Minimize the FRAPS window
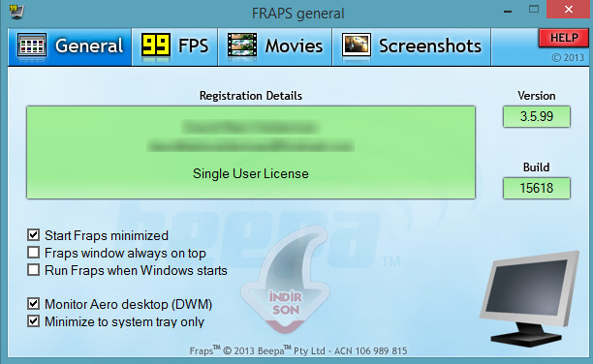Image resolution: width=593 pixels, height=364 pixels. click(x=508, y=12)
